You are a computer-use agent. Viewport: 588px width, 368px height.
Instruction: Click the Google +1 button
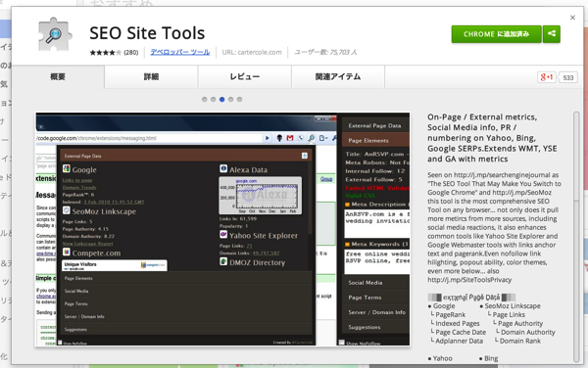(x=547, y=77)
